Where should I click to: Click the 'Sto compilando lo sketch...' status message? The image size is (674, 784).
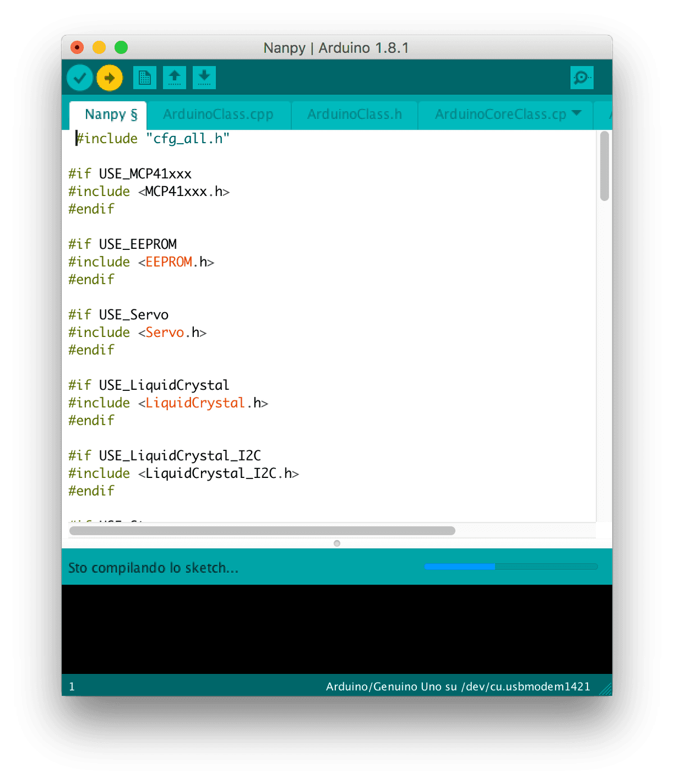153,568
